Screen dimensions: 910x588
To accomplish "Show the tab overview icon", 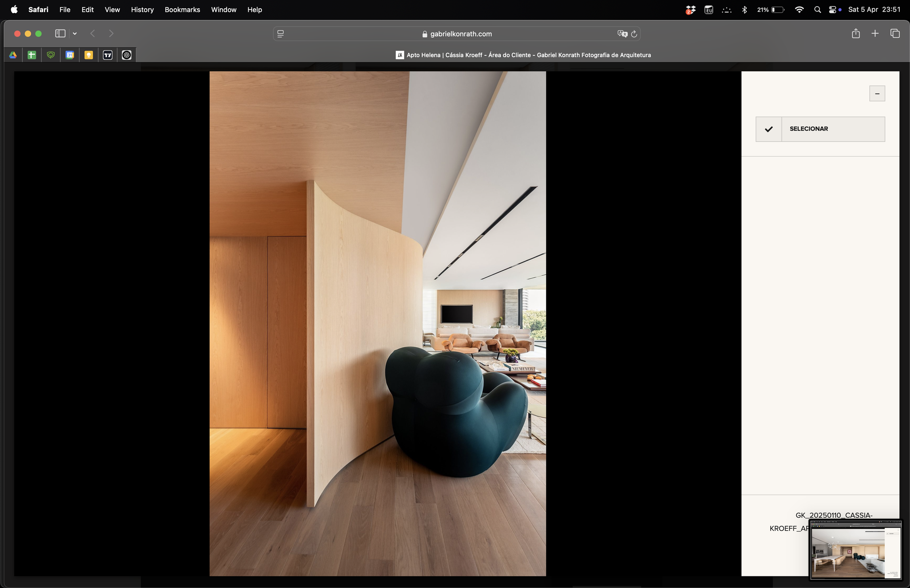I will click(x=895, y=33).
